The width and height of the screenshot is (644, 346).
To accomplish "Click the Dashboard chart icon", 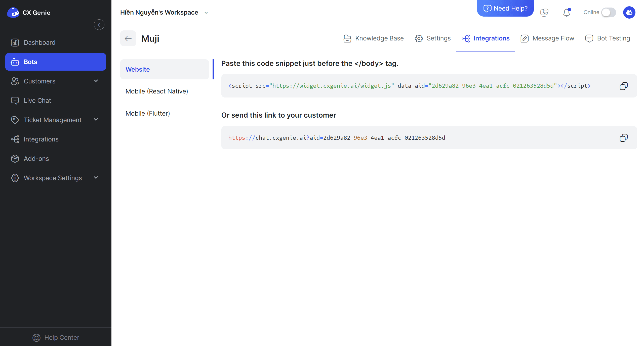I will tap(15, 42).
